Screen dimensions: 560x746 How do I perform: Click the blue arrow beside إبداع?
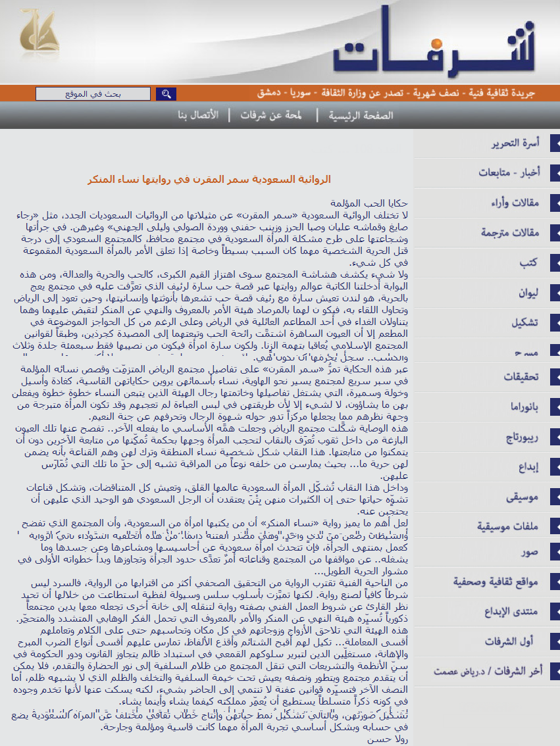coord(555,466)
